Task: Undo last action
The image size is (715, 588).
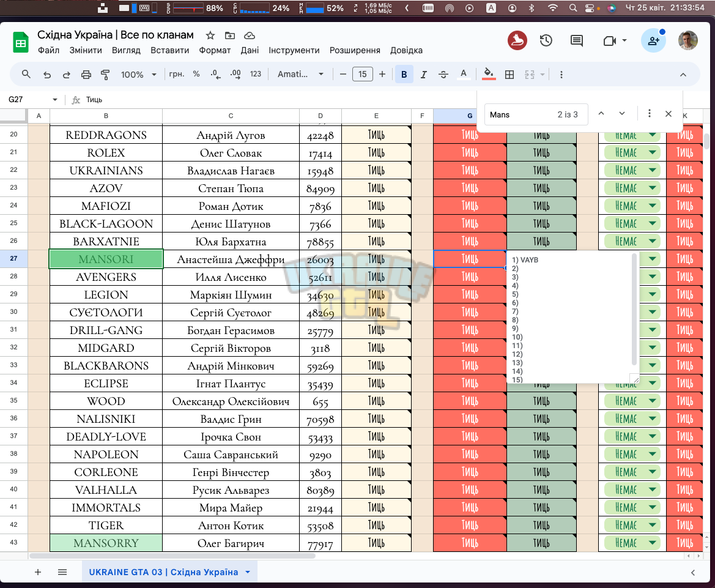Action: [47, 75]
